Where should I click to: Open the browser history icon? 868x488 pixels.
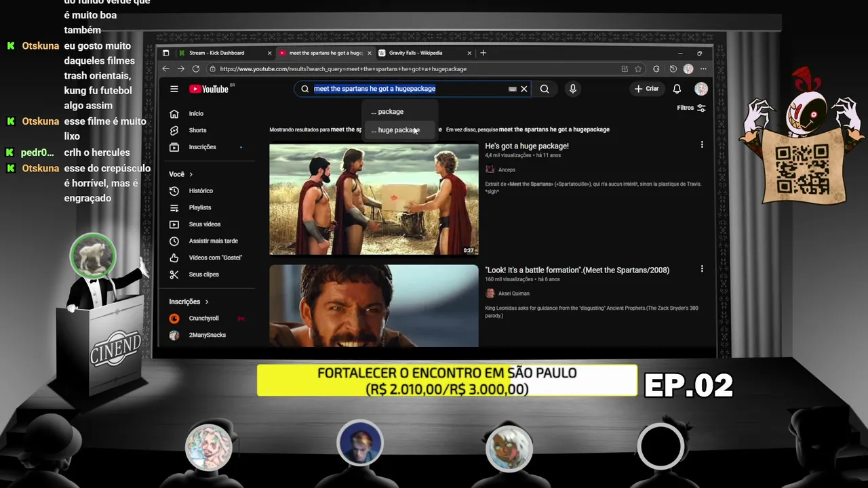click(673, 68)
